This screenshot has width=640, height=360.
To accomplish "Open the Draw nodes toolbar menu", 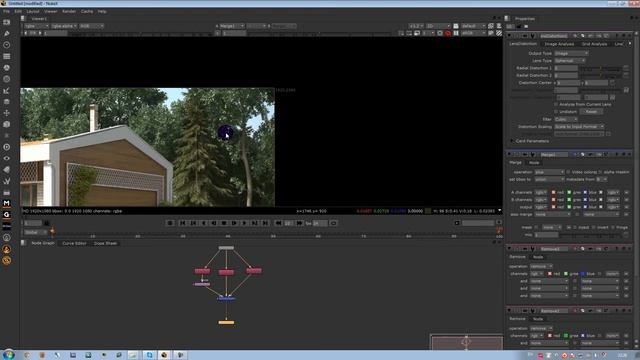I will tap(7, 33).
